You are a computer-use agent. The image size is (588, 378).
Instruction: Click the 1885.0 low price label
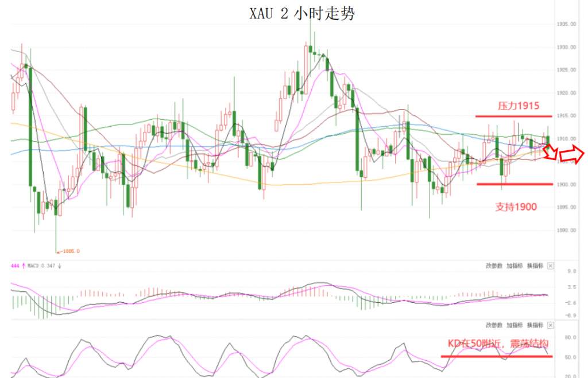[x=71, y=251]
